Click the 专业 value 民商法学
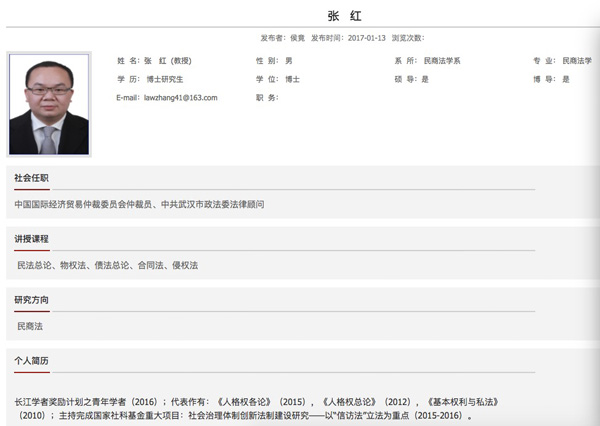 pos(577,61)
